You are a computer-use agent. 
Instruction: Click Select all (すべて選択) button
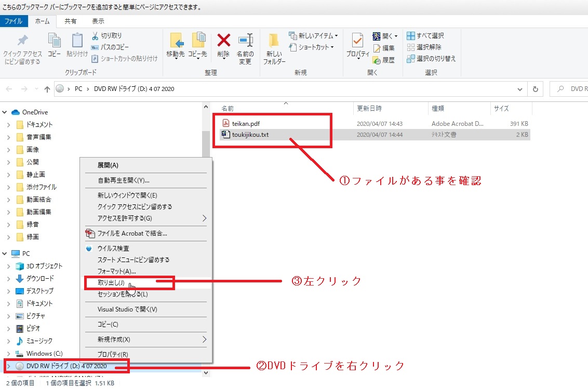point(425,36)
